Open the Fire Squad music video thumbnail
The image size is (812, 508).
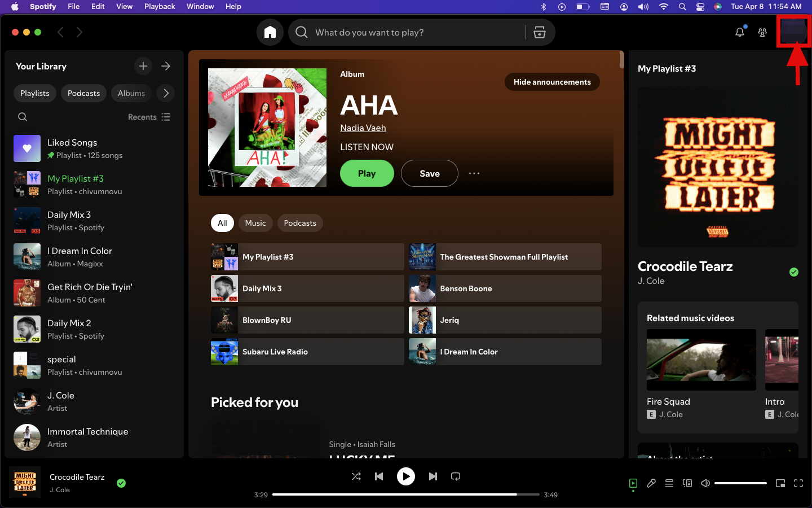click(701, 360)
